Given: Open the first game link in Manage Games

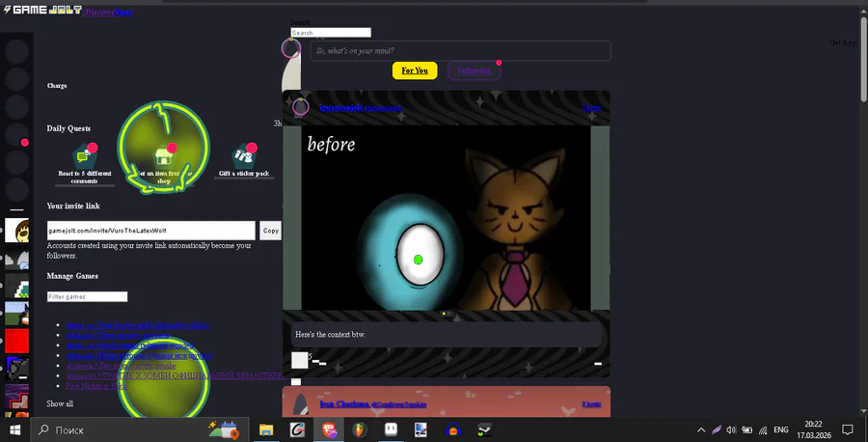Looking at the screenshot, I should (x=138, y=325).
